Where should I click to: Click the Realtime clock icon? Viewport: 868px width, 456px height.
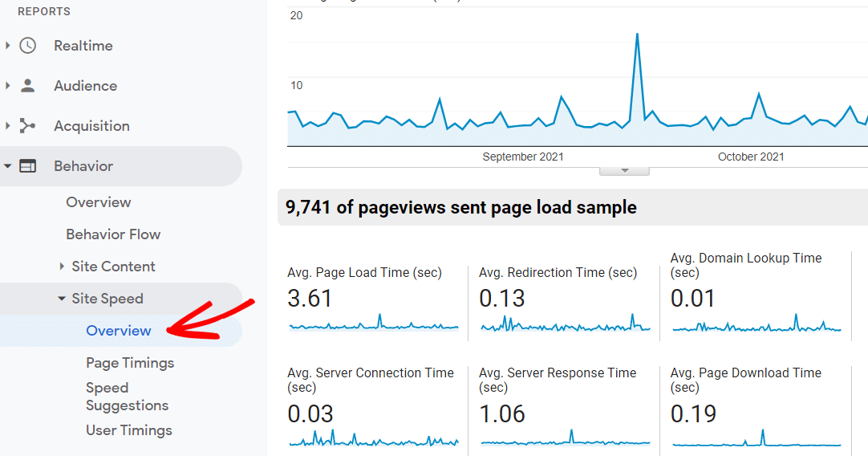click(x=28, y=46)
